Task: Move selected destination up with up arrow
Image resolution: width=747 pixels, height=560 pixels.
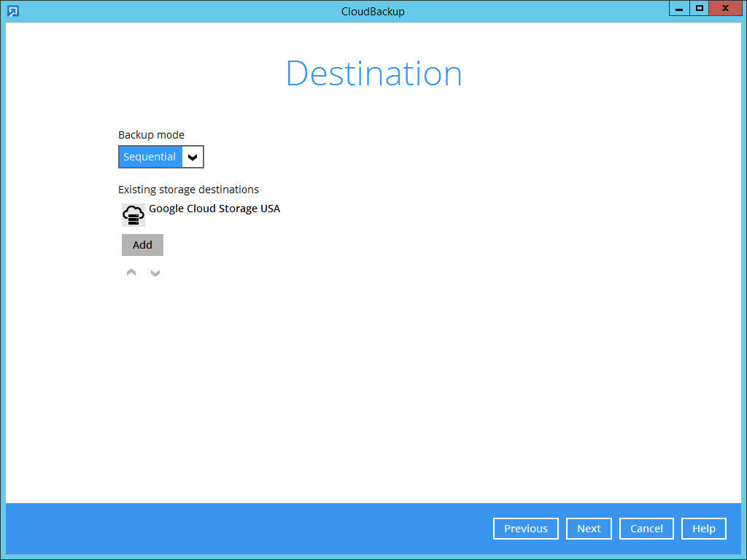Action: (131, 273)
